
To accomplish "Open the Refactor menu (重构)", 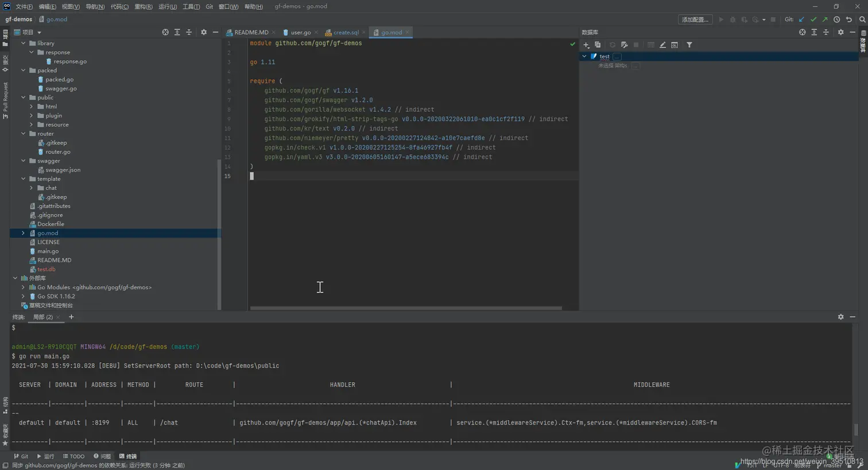I will point(144,6).
